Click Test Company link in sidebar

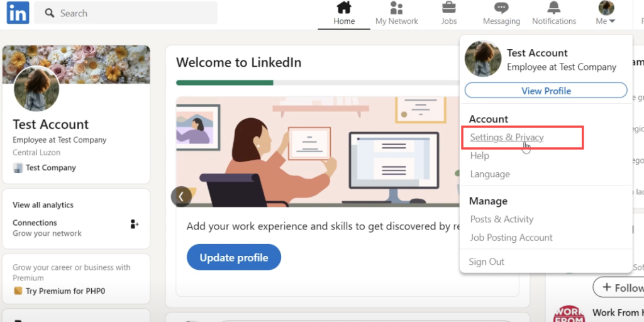50,167
